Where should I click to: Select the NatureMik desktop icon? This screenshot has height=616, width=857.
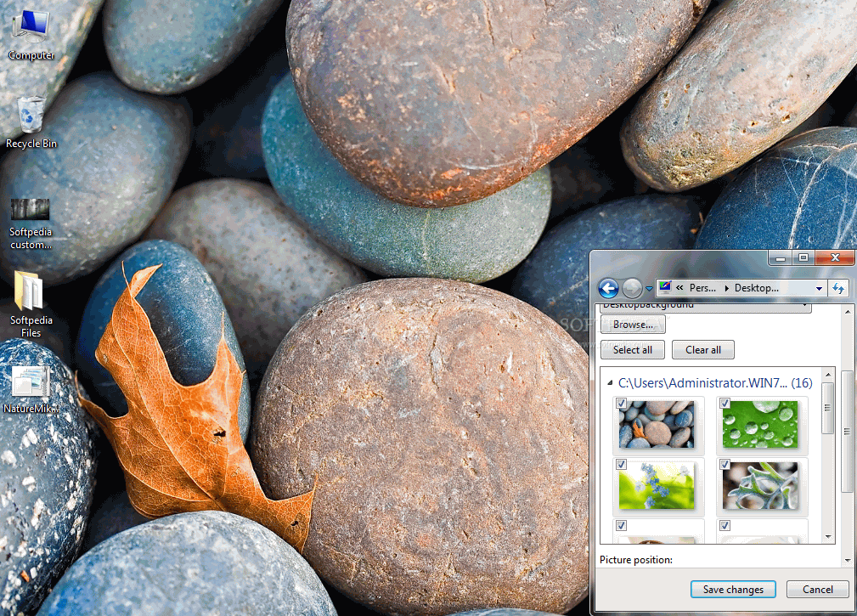click(31, 390)
